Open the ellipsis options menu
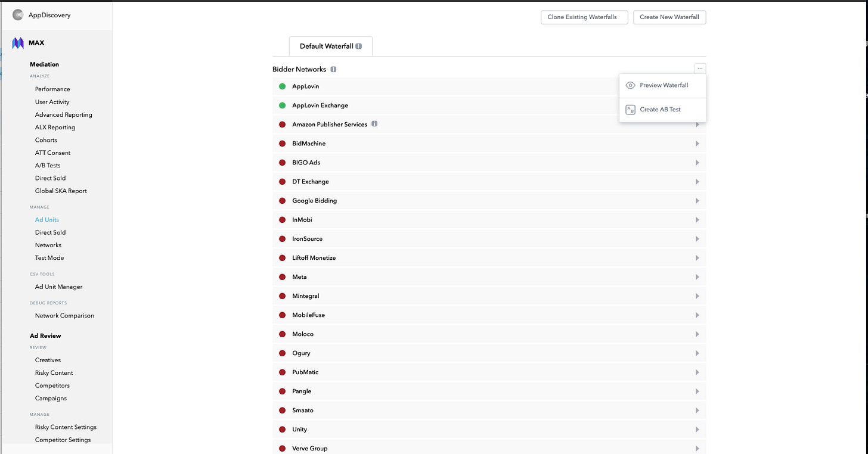 [700, 68]
